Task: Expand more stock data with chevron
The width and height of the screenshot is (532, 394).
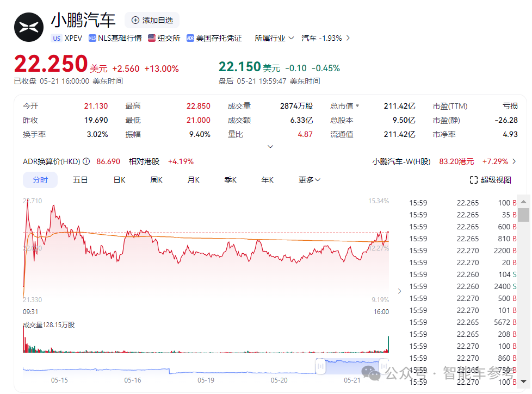Action: [270, 147]
